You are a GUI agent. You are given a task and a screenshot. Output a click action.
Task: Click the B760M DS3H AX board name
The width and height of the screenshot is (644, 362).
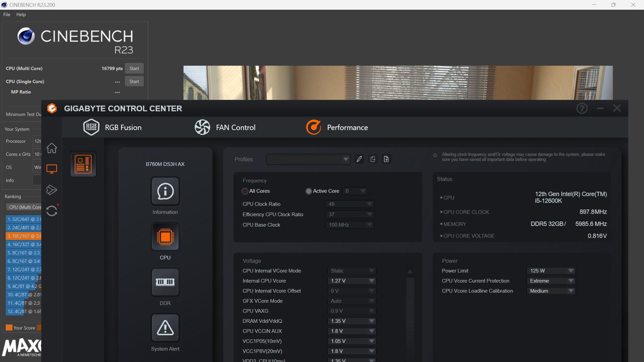tap(165, 164)
